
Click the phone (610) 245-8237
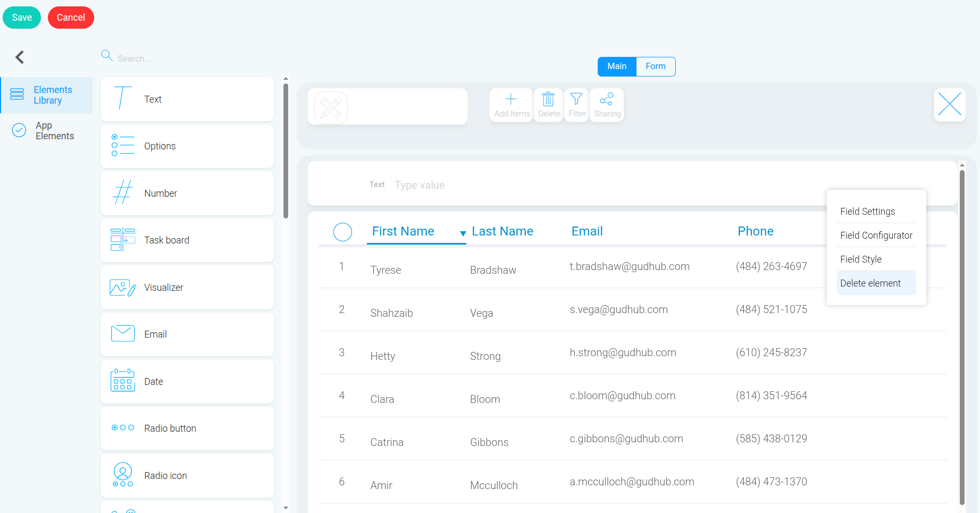772,352
